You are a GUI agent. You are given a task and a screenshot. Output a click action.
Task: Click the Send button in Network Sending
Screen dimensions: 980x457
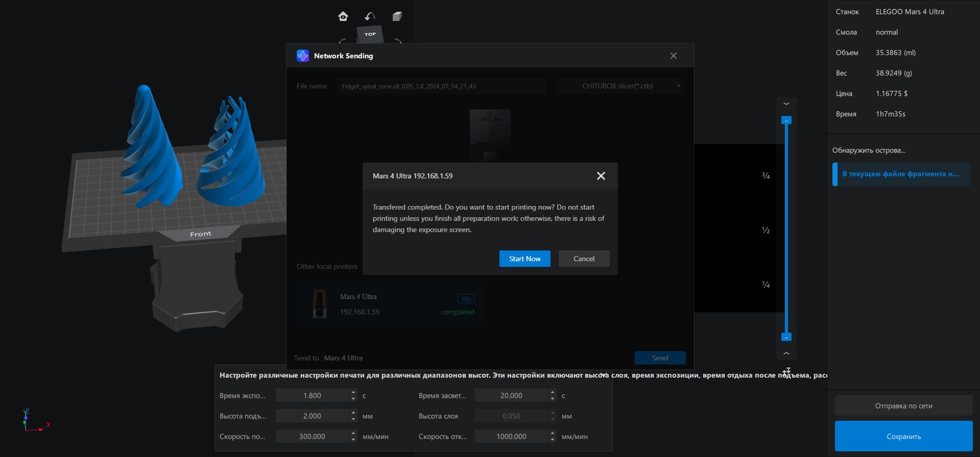pos(660,358)
